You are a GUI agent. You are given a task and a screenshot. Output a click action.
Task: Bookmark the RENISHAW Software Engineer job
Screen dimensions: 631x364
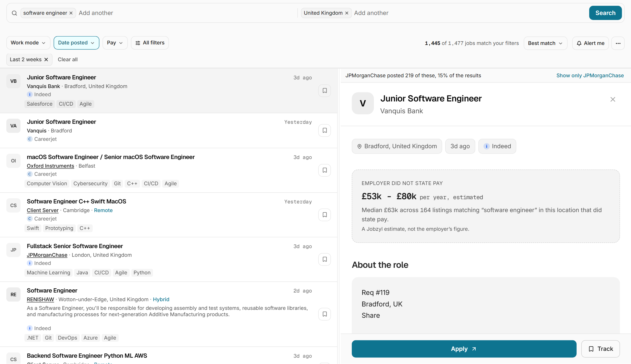click(325, 314)
